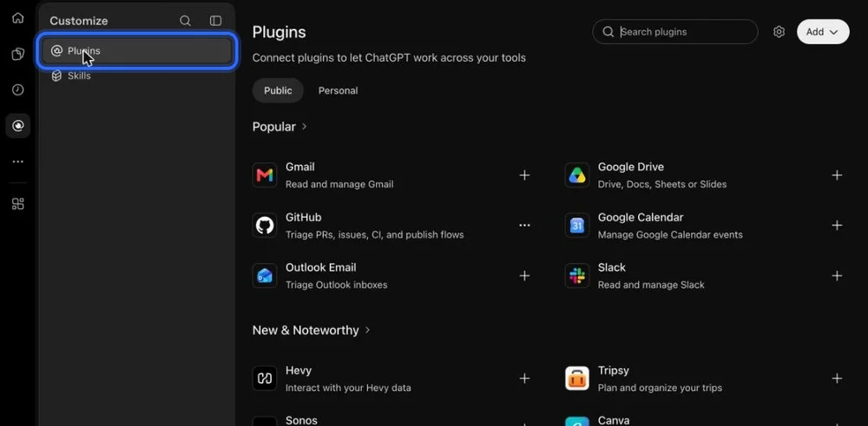Open the Tripsy plugin title
Image resolution: width=868 pixels, height=426 pixels.
pos(614,370)
